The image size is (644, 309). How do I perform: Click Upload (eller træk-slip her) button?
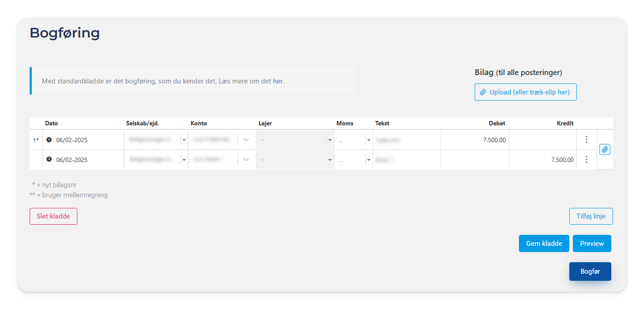click(526, 92)
